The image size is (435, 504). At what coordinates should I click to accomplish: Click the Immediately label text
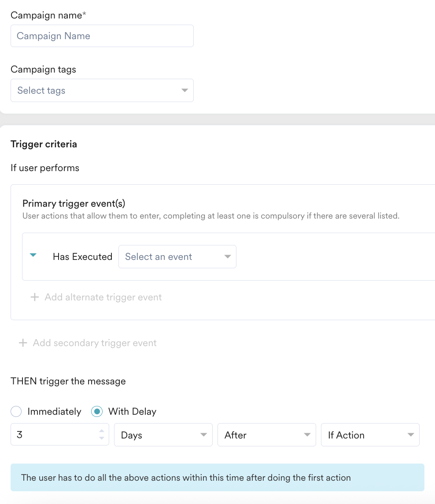[55, 412]
